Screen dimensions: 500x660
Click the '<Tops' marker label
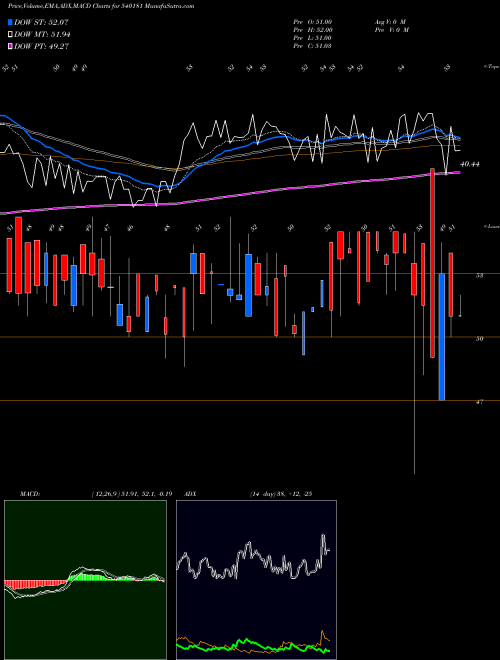pyautogui.click(x=491, y=67)
